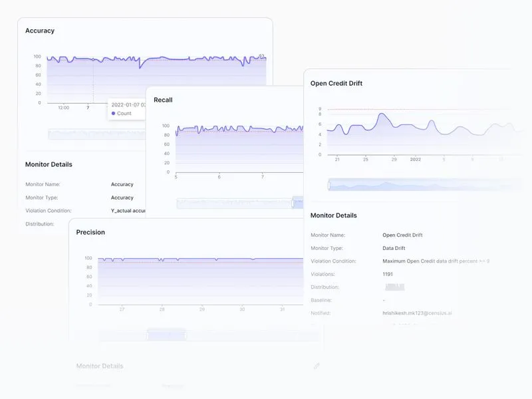Open the Distribution thumbnail in Open Credit Drift details
This screenshot has height=399, width=532.
click(394, 287)
